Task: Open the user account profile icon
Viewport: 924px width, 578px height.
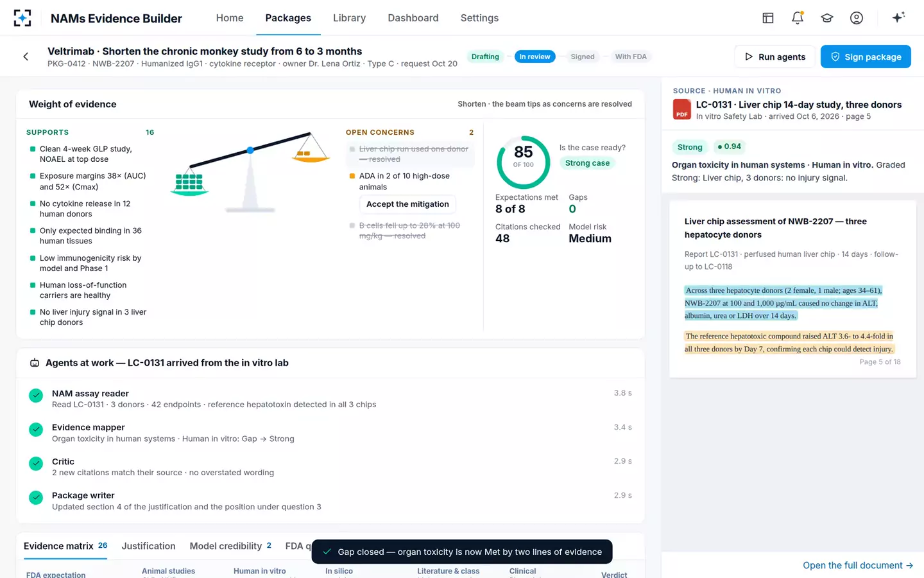Action: click(x=857, y=18)
